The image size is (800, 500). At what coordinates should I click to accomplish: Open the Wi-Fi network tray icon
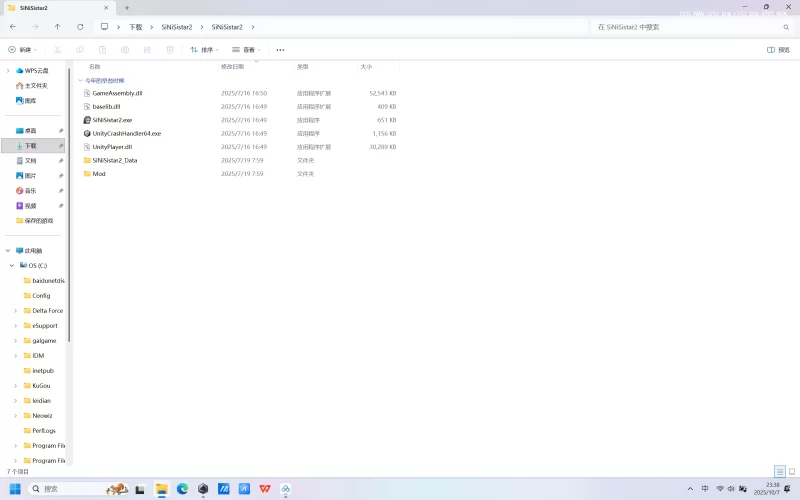pyautogui.click(x=720, y=489)
